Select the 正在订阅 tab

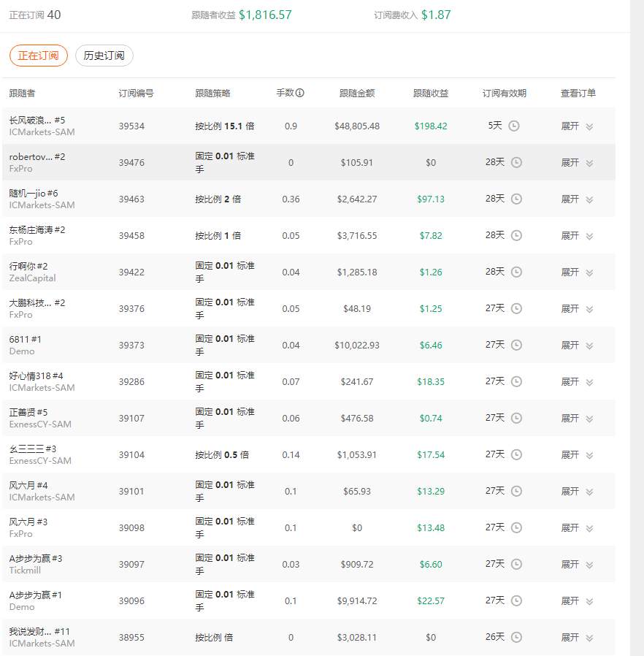[x=39, y=56]
